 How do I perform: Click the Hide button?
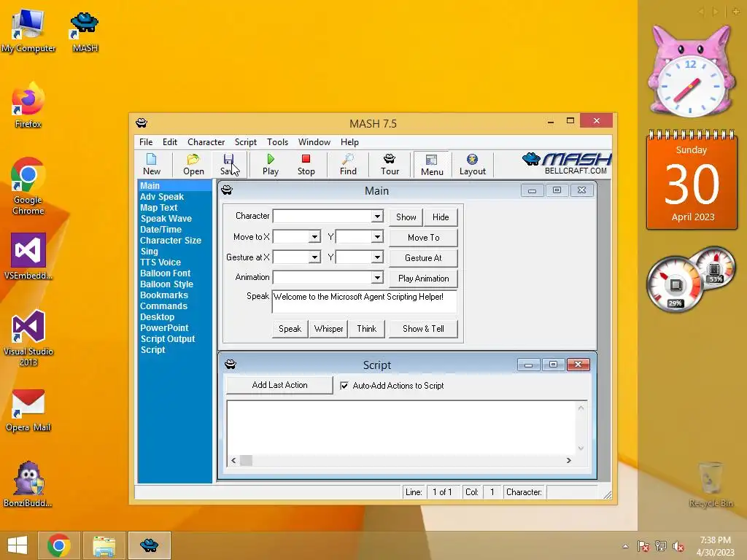tap(441, 217)
